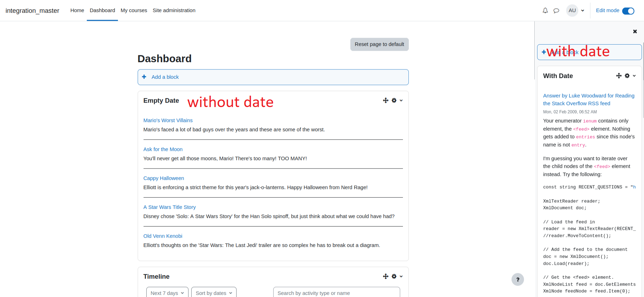Click the code line 'XmlTextReader reader;'
This screenshot has height=297, width=644.
tap(572, 201)
